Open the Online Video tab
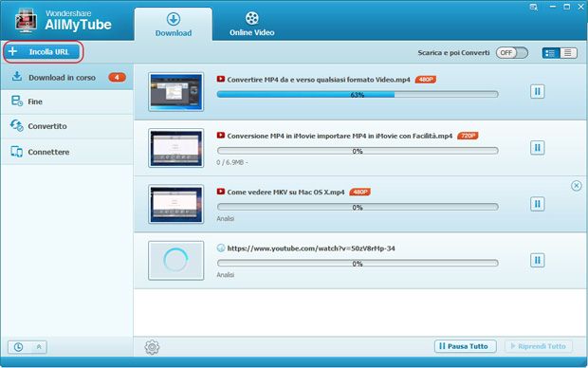588x368 pixels. pyautogui.click(x=251, y=24)
